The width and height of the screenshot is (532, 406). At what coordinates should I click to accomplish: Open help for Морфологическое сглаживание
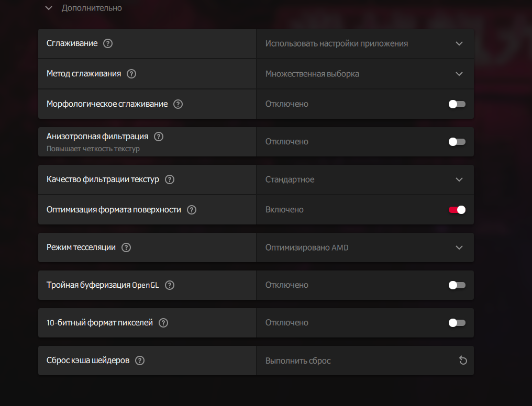178,104
